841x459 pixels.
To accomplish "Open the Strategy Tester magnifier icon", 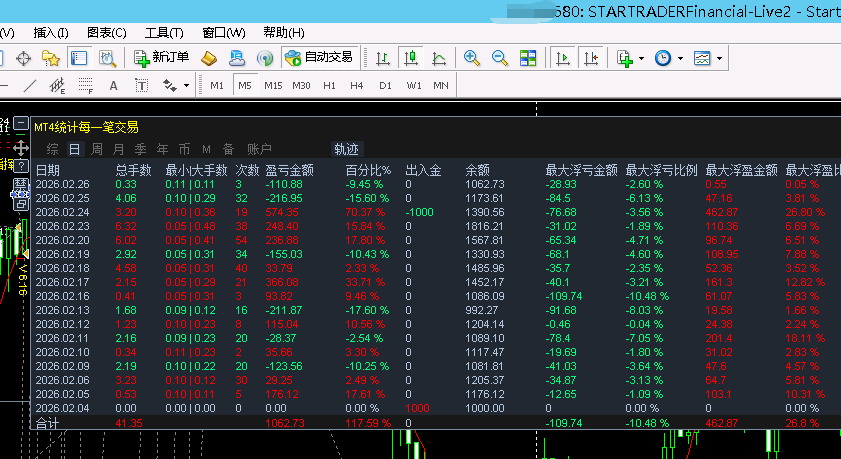I will click(x=108, y=58).
